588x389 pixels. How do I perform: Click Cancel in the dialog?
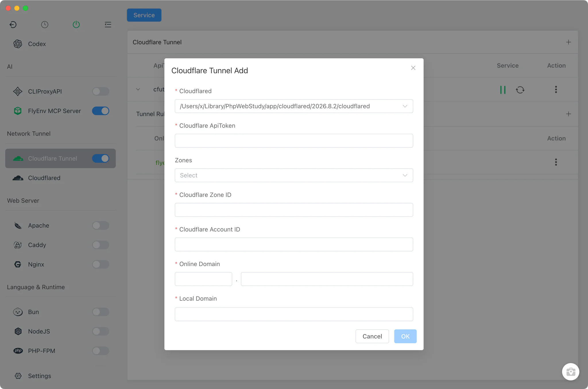(372, 336)
